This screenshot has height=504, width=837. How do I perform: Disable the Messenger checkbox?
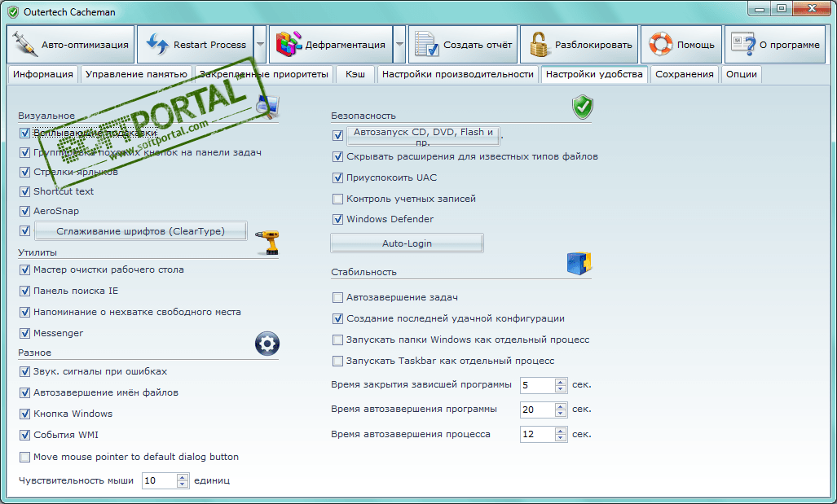pyautogui.click(x=24, y=333)
